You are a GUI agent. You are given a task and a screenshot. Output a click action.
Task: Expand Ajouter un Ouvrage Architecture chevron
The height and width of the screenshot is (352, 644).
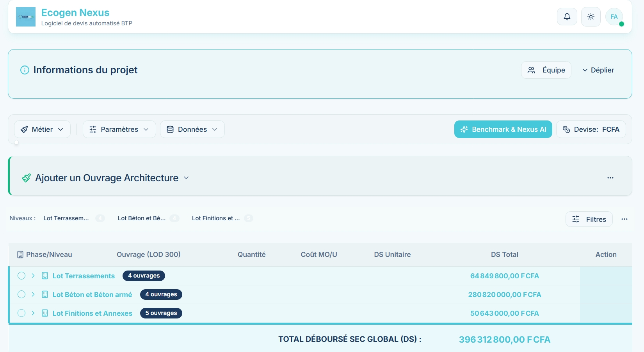click(186, 178)
